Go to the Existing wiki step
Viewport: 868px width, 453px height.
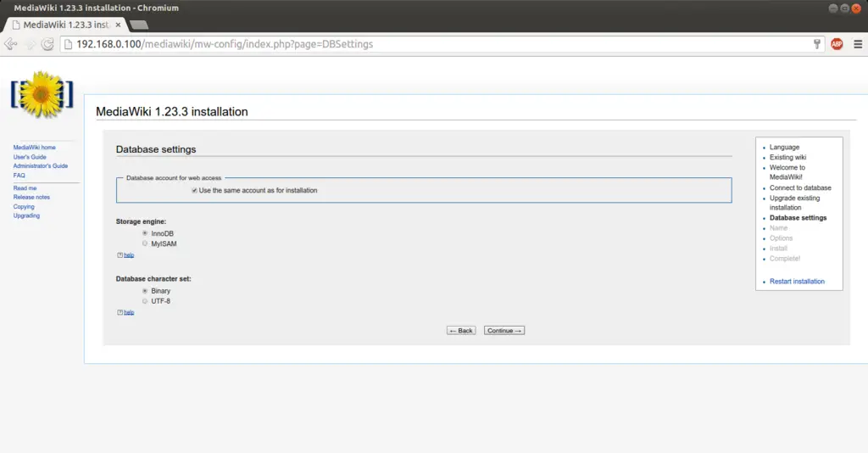pos(787,157)
